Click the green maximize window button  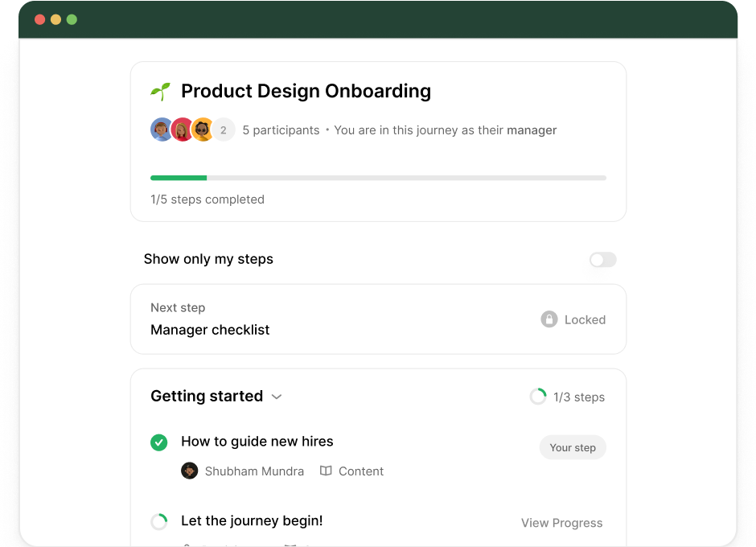72,19
